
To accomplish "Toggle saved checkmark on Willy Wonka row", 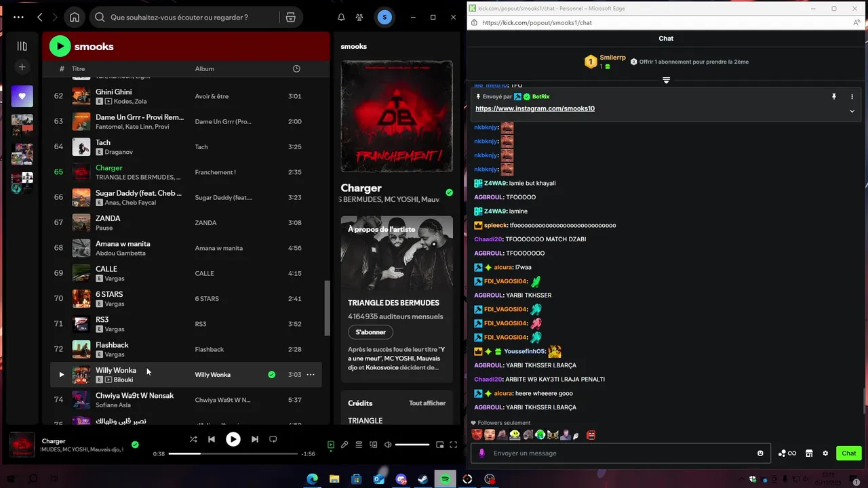I will point(271,374).
